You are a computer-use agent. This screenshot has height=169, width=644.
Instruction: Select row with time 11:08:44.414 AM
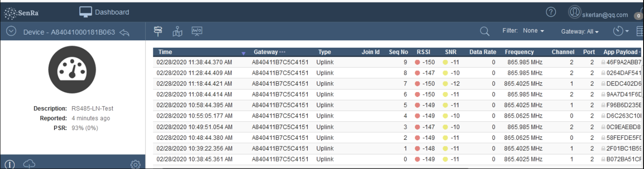coord(398,95)
